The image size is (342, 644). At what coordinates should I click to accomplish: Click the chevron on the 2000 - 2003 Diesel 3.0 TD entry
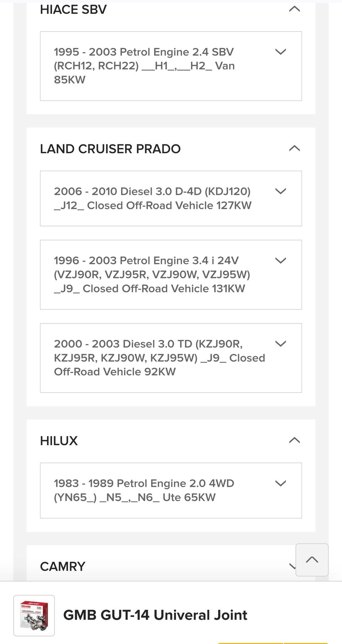281,344
